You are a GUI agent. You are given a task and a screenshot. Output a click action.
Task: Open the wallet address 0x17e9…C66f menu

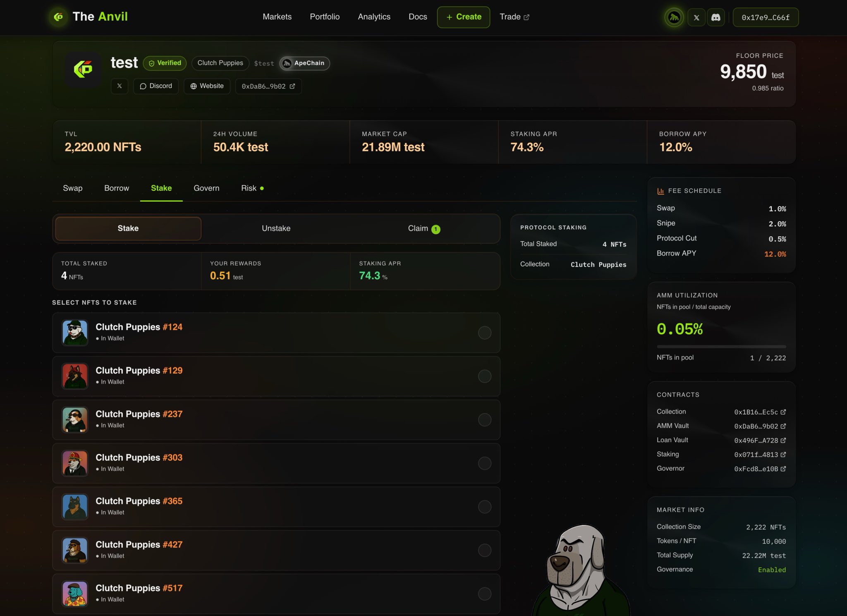tap(765, 17)
